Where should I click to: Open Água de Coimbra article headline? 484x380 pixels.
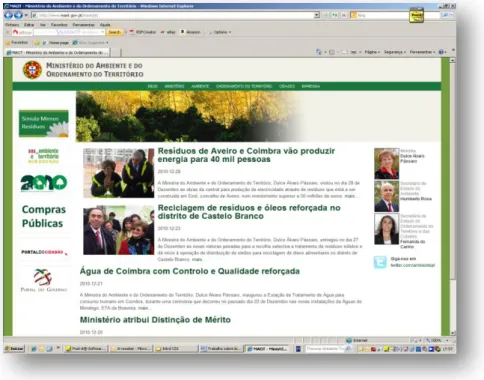(190, 271)
